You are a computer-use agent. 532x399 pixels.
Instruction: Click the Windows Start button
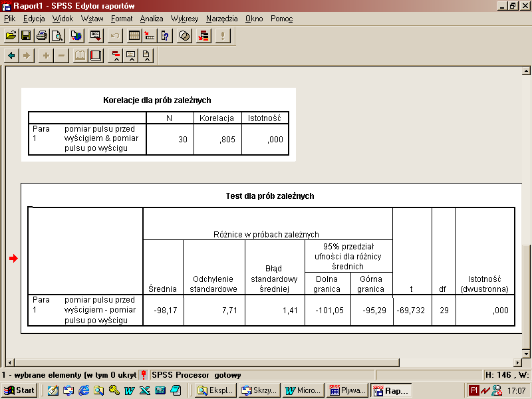point(19,390)
